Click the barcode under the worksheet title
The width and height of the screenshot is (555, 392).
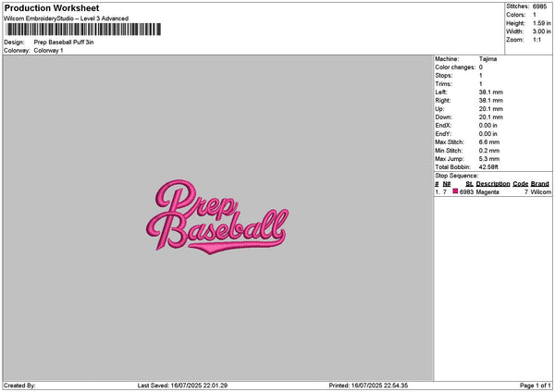click(x=83, y=30)
